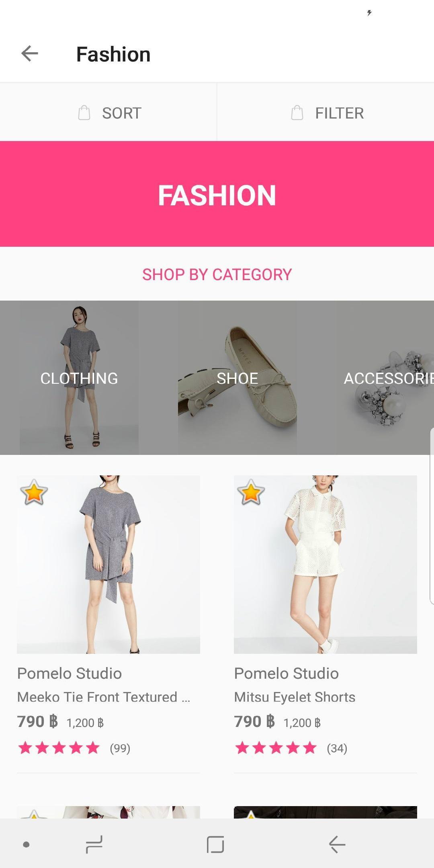This screenshot has width=434, height=868.
Task: View the white eyelet shorts product image
Action: pyautogui.click(x=325, y=565)
